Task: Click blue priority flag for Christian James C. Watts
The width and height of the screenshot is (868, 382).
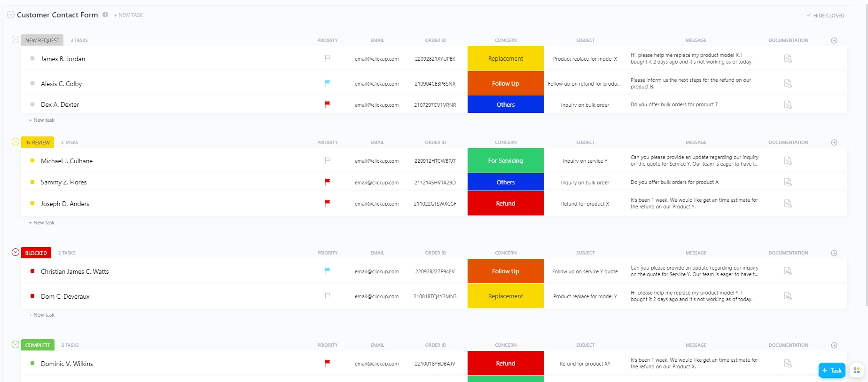Action: tap(328, 271)
